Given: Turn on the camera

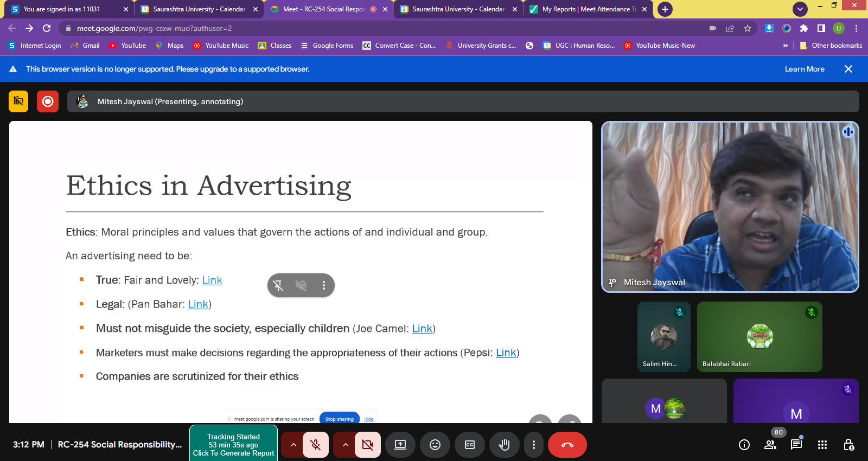Looking at the screenshot, I should tap(367, 445).
